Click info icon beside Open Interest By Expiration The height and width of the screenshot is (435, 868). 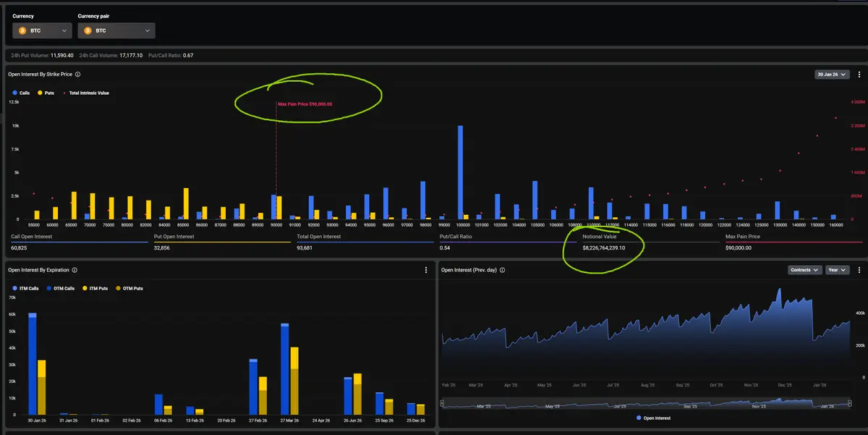click(75, 270)
